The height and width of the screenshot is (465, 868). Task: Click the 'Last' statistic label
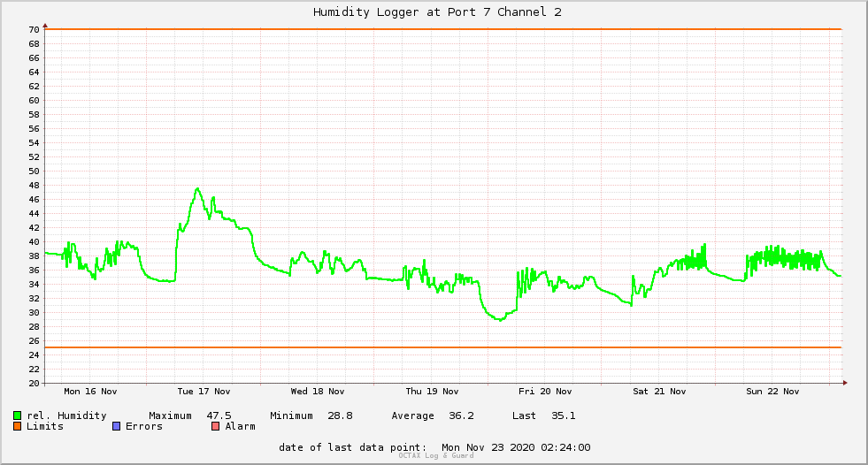[524, 415]
